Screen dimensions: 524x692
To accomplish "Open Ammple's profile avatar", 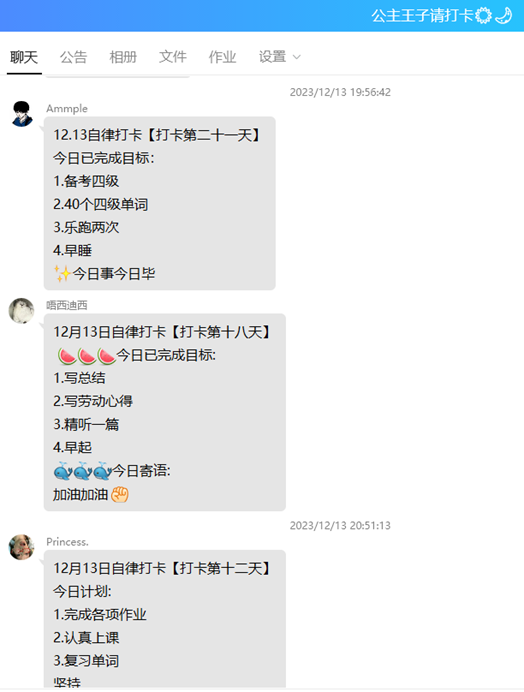I will 21,113.
